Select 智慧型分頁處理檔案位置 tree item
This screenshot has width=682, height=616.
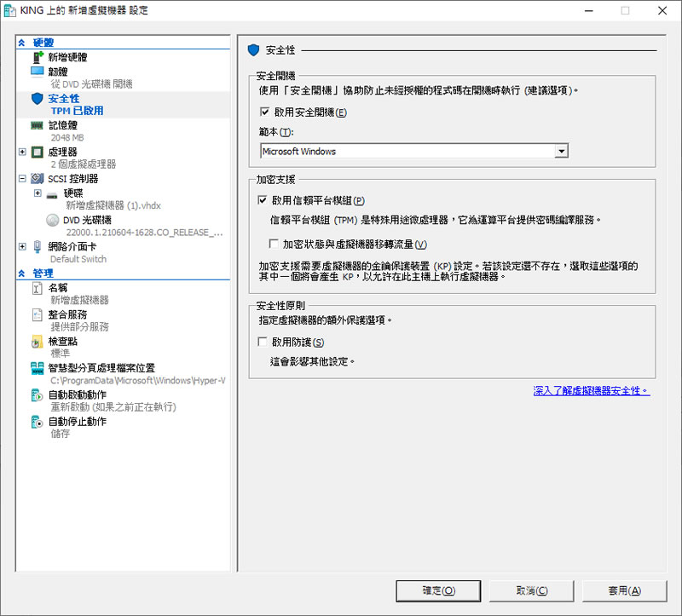tap(101, 368)
